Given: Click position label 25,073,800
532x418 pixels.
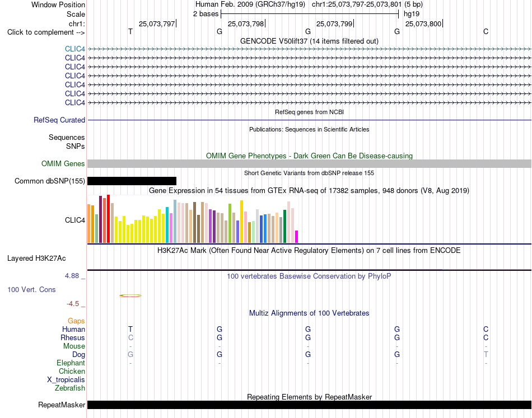Looking at the screenshot, I should pos(423,24).
